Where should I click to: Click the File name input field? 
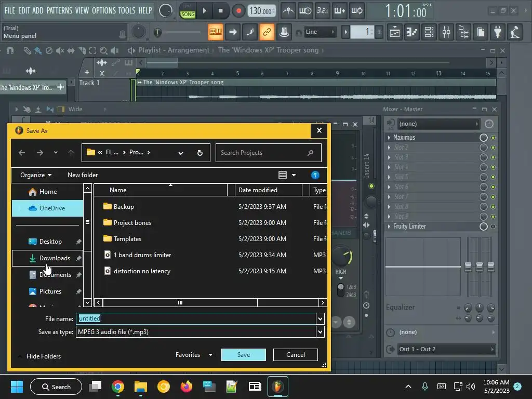[196, 318]
